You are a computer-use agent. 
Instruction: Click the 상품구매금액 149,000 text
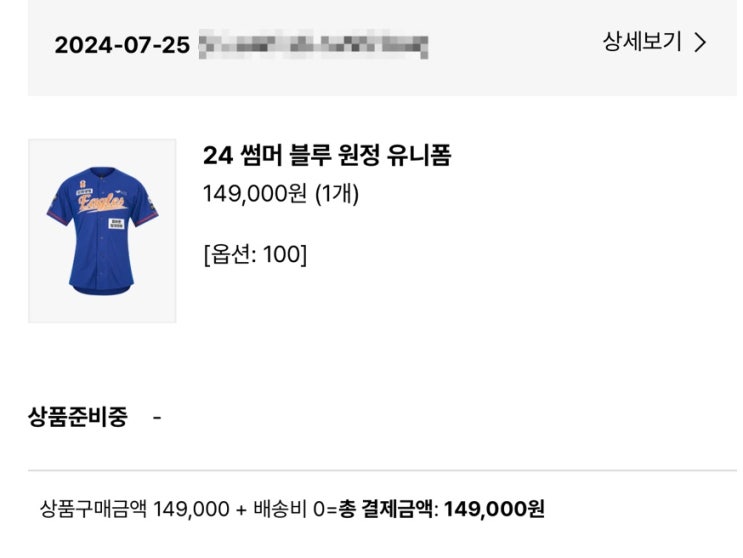(x=135, y=509)
